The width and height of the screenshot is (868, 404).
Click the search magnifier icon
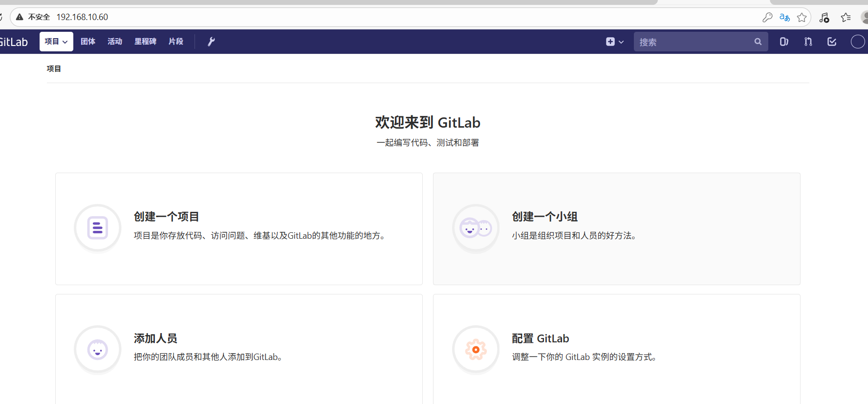(758, 42)
